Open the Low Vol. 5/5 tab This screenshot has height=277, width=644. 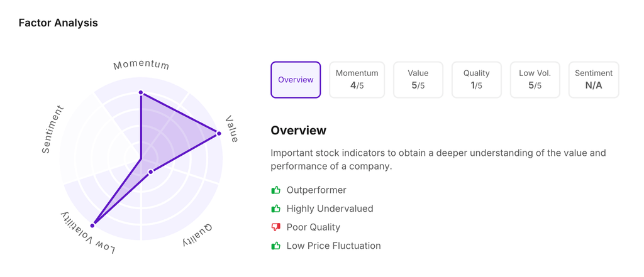[x=535, y=80]
